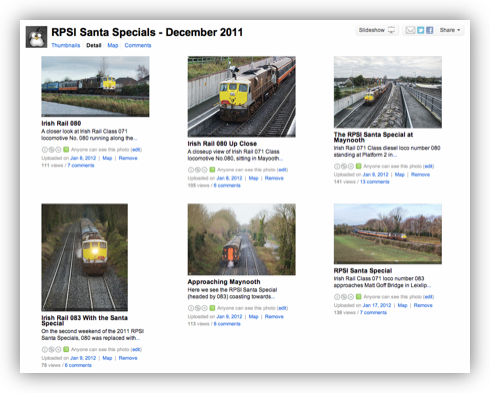490x393 pixels.
Task: Edit privacy for the Irish Rail 080 photo
Action: [x=136, y=150]
